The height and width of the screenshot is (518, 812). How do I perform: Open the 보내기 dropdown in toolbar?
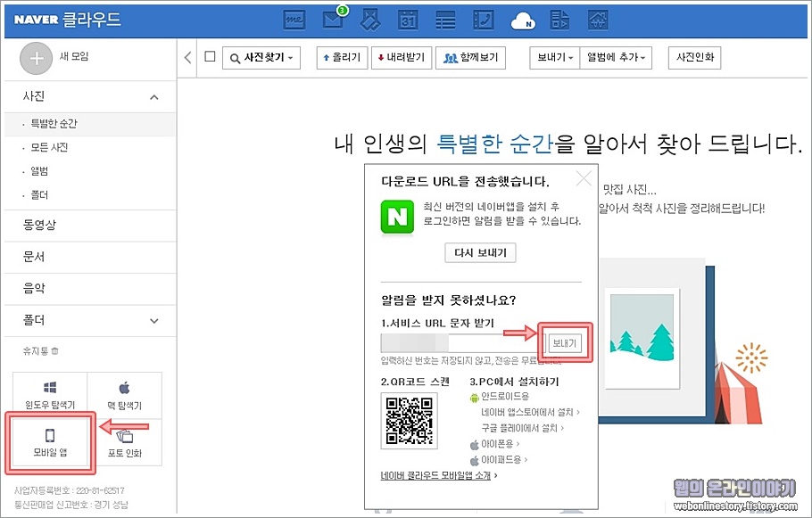pyautogui.click(x=554, y=57)
